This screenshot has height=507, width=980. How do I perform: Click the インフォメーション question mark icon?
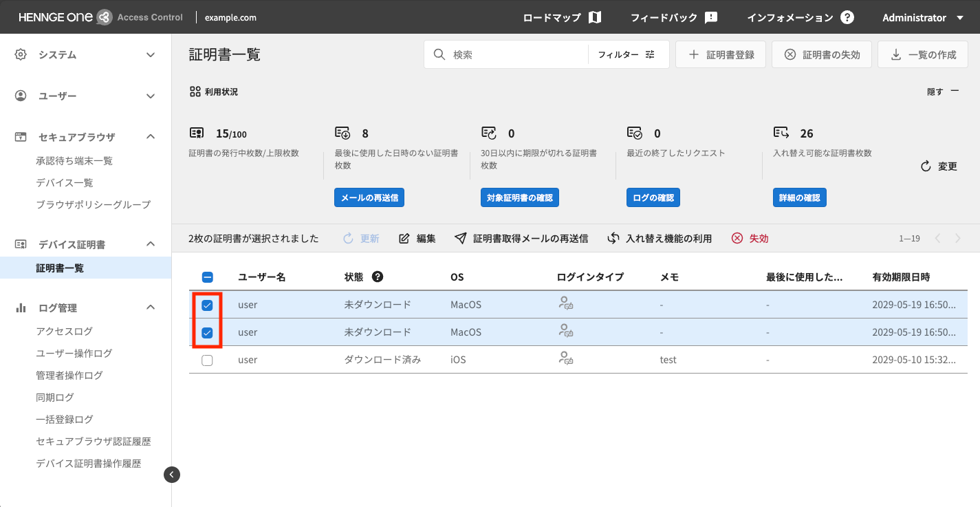[x=847, y=17]
